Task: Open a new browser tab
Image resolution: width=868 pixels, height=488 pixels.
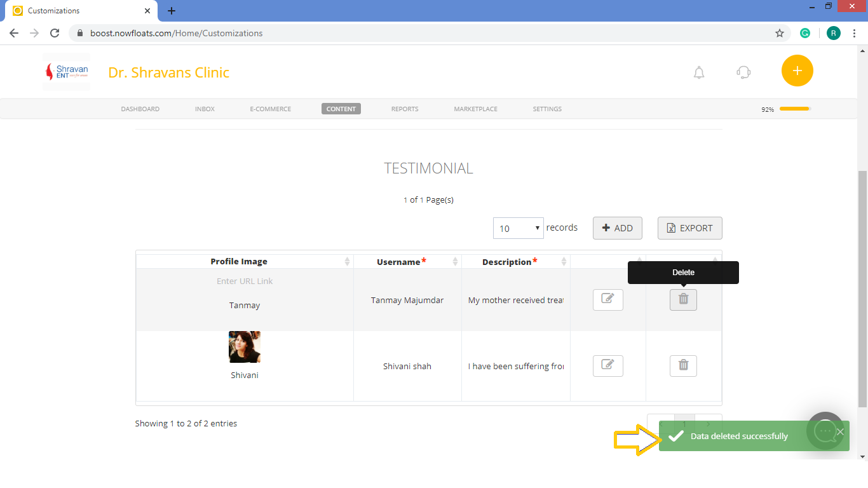Action: tap(172, 11)
